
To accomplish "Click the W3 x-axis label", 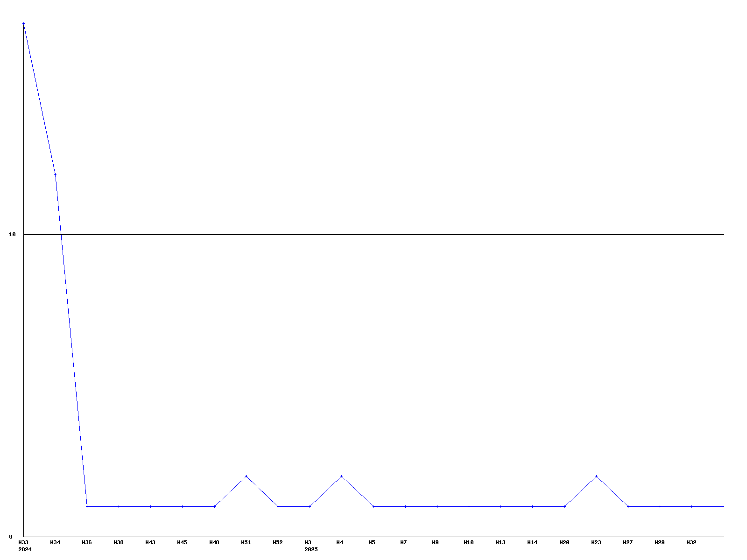I will point(308,542).
